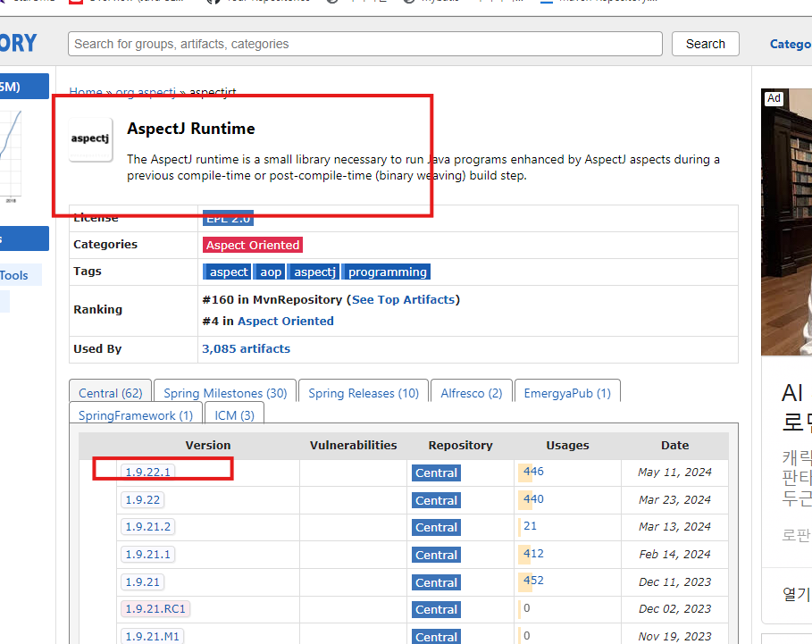Switch to Alfresco (2) tab

[472, 393]
